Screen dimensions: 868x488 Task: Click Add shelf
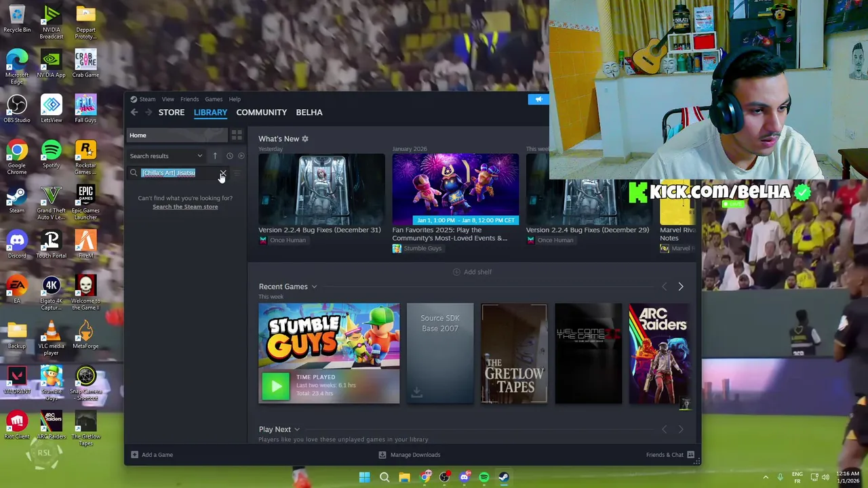[x=472, y=272]
